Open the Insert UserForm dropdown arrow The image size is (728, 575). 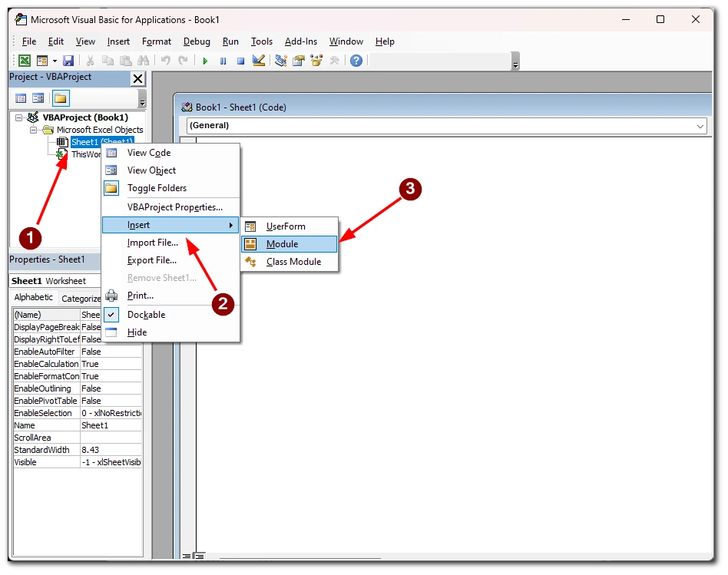[55, 61]
